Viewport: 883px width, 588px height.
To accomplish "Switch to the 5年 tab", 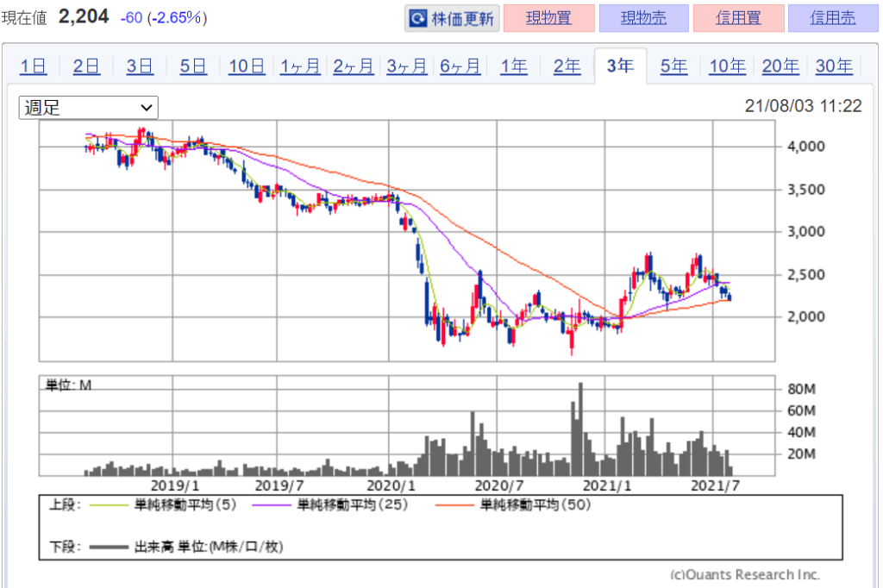I will click(673, 66).
